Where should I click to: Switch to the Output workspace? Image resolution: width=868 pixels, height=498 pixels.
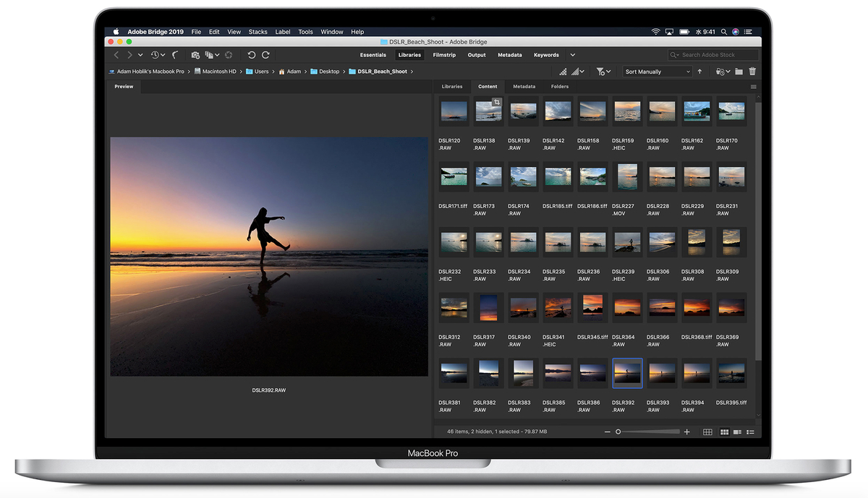[x=477, y=55]
